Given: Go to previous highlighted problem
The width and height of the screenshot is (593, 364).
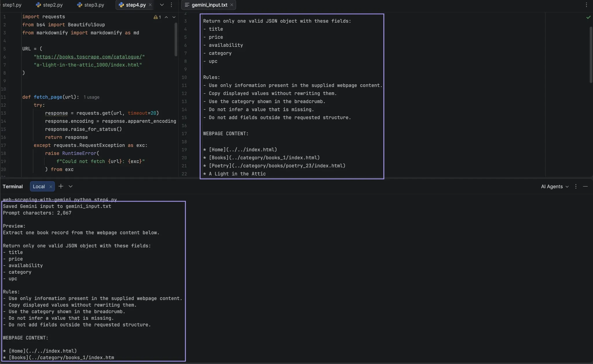Looking at the screenshot, I should (x=166, y=17).
